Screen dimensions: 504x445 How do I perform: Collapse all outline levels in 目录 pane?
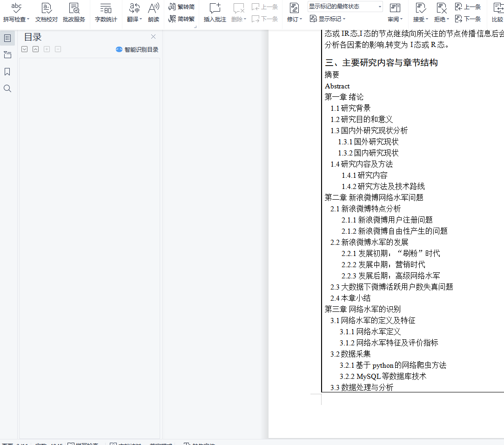pos(36,49)
